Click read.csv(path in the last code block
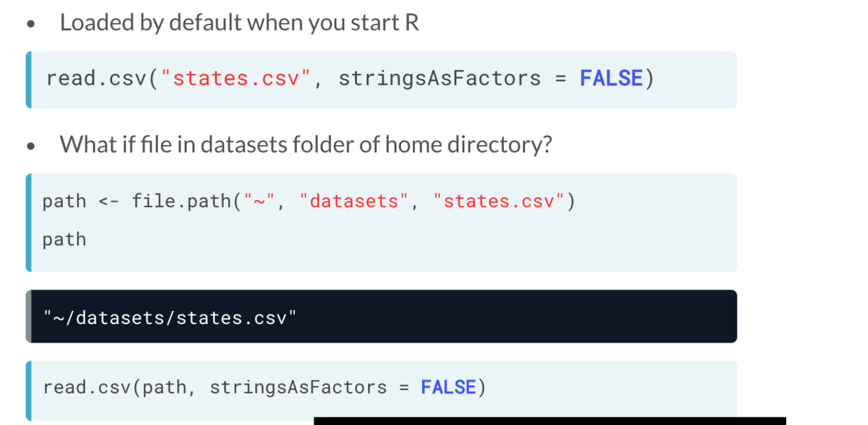 pyautogui.click(x=115, y=387)
